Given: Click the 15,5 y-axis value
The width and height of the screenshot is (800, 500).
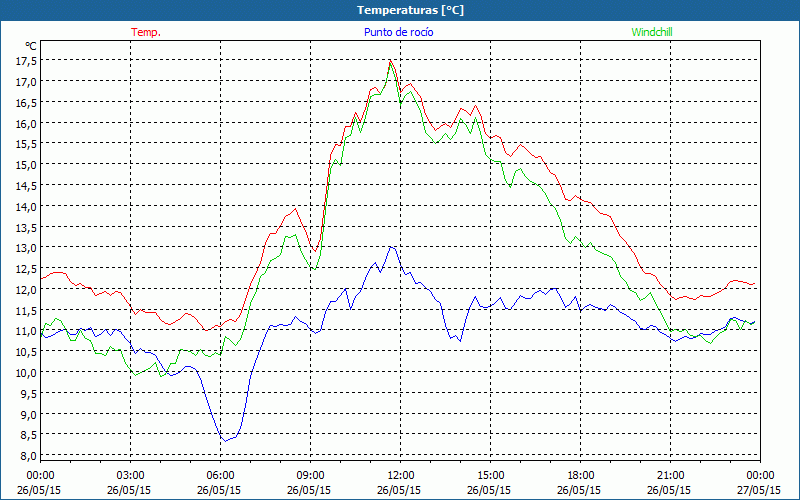Looking at the screenshot, I should click(27, 144).
